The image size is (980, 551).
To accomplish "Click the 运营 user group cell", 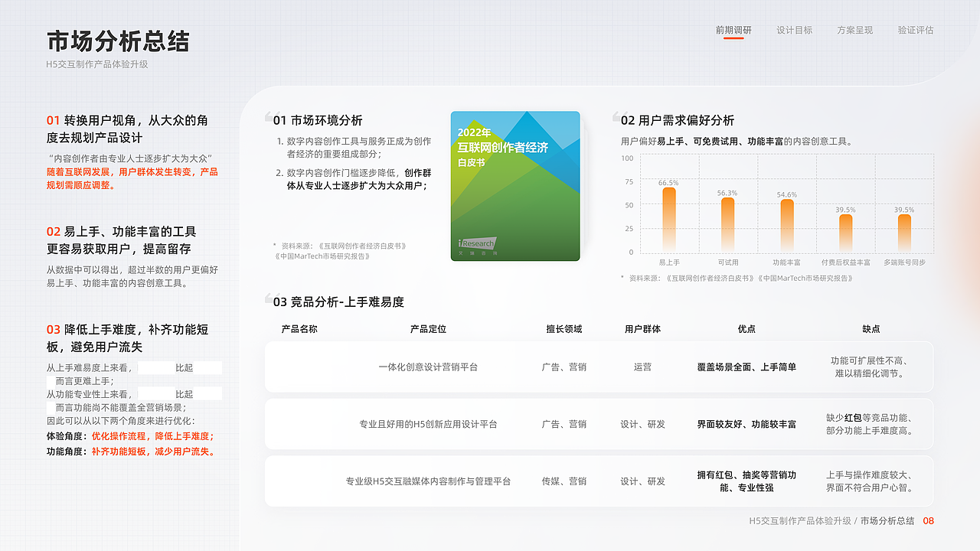I will click(642, 367).
